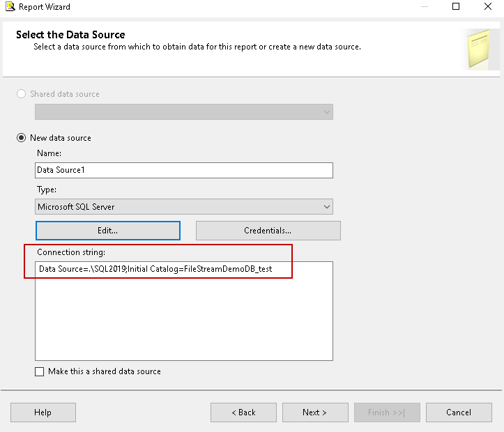Minimize the Report Wizard window
504x432 pixels.
tap(425, 7)
